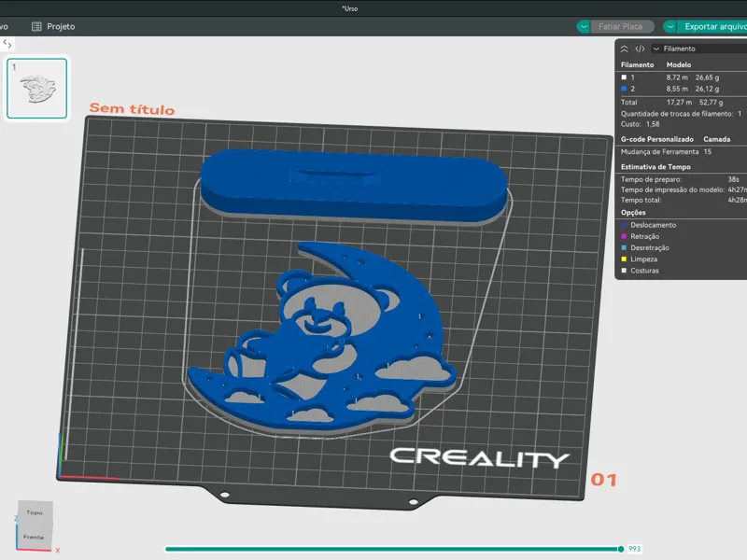The height and width of the screenshot is (560, 747).
Task: Click the Fatiar Placa button
Action: 622,27
